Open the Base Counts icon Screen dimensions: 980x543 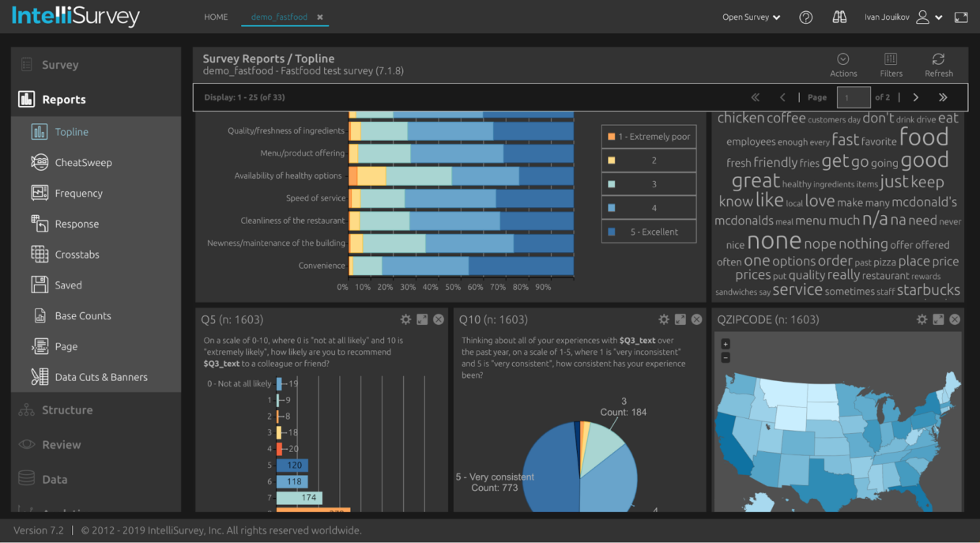40,315
